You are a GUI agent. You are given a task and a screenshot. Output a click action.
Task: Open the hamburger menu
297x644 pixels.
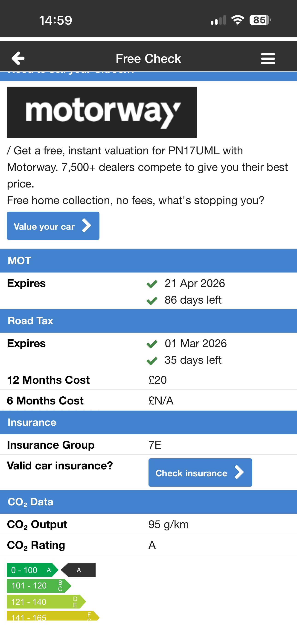coord(268,59)
